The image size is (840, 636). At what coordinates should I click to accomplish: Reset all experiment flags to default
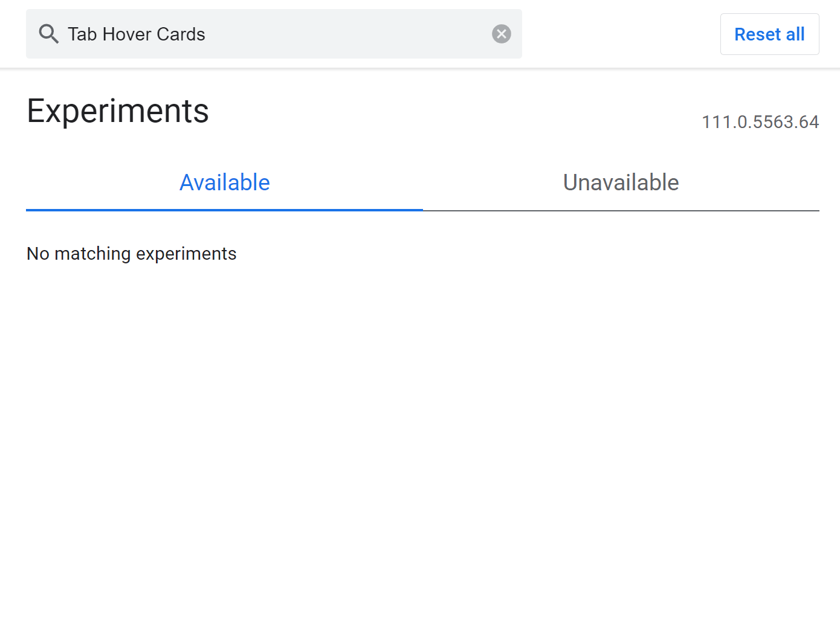(x=769, y=34)
